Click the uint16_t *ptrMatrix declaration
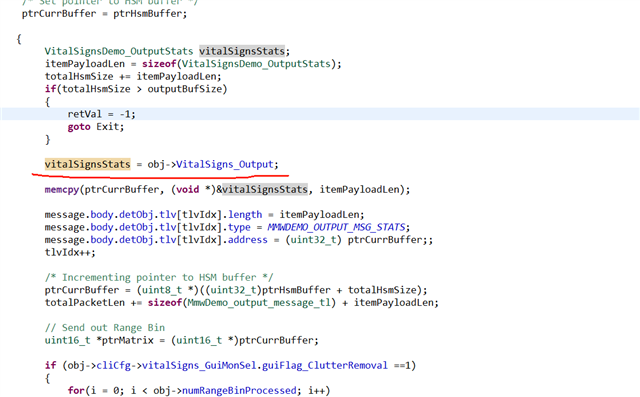The height and width of the screenshot is (397, 640). 99,340
